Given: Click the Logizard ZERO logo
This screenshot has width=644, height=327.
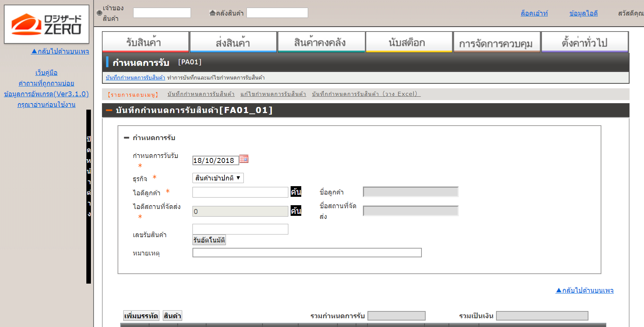Looking at the screenshot, I should (46, 24).
